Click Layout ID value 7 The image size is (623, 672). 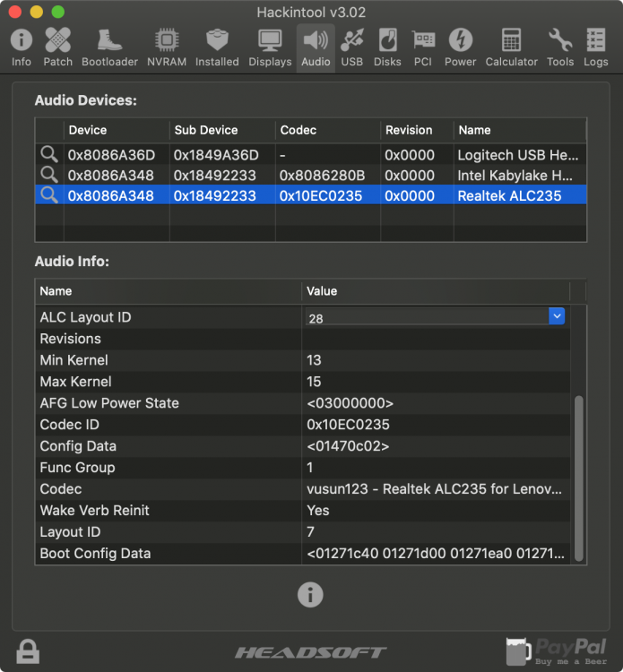(310, 532)
